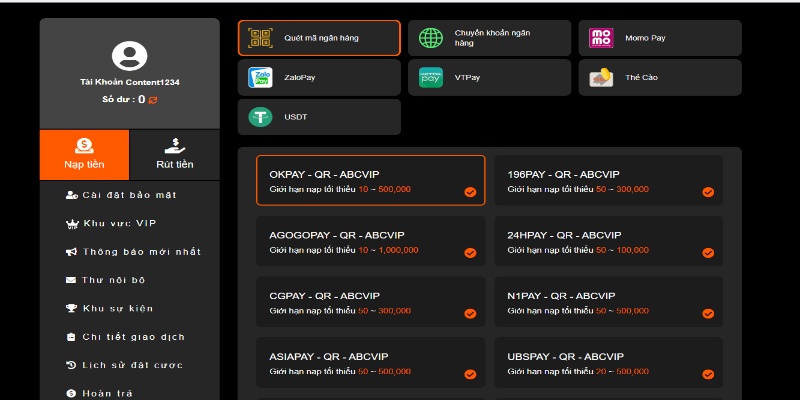Select UBSPAY - QR - ABCVIP channel
Viewport: 800px width, 400px height.
(x=609, y=363)
